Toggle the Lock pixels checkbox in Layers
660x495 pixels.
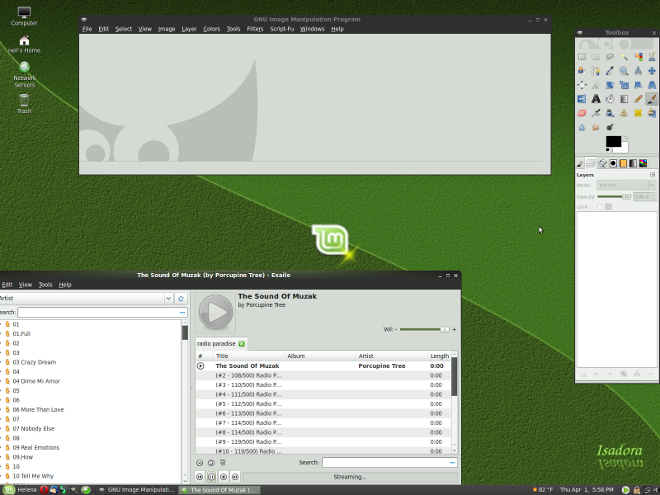[600, 207]
